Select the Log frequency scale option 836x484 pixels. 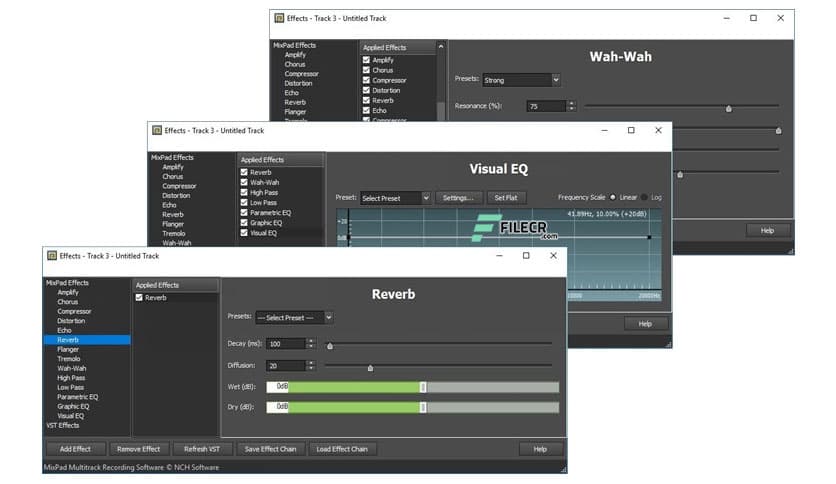point(643,198)
